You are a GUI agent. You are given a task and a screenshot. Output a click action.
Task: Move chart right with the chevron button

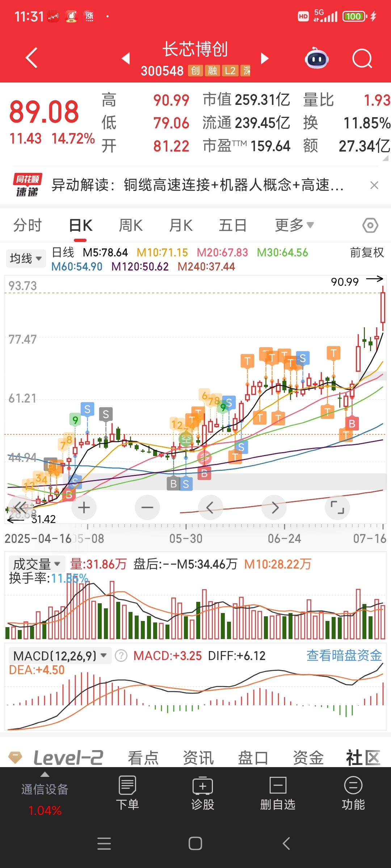point(274,507)
